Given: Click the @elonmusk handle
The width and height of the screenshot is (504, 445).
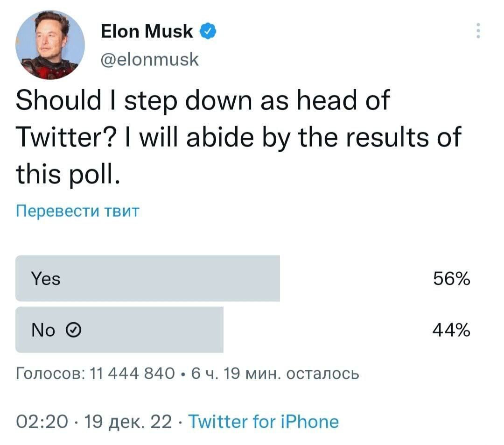Looking at the screenshot, I should pyautogui.click(x=150, y=59).
